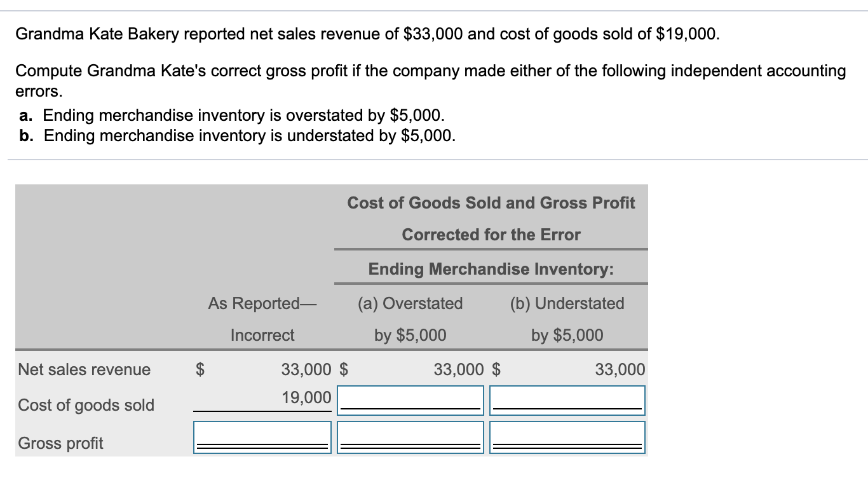
Task: Click the Corrected for the Error heading
Action: tap(491, 235)
